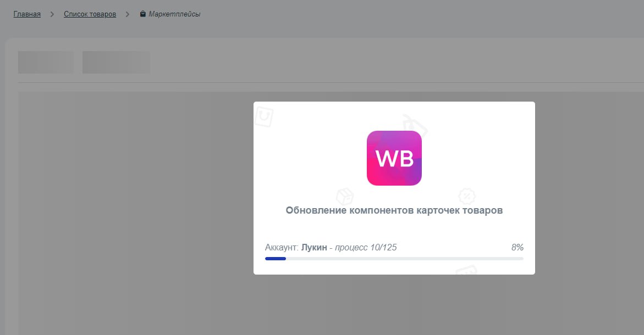644x335 pixels.
Task: Click the Маркетплейсы breadcrumb label
Action: (174, 14)
